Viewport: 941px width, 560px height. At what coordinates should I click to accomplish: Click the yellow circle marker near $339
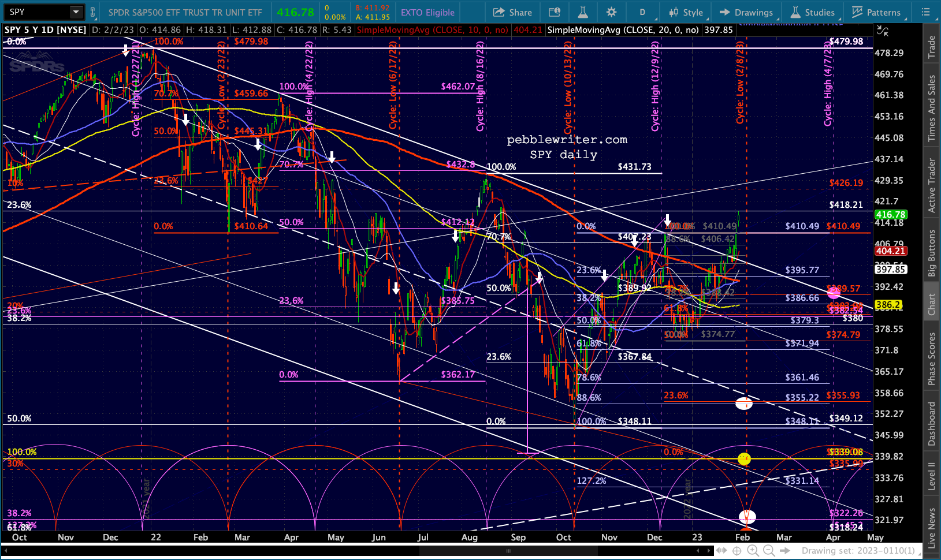pyautogui.click(x=744, y=459)
